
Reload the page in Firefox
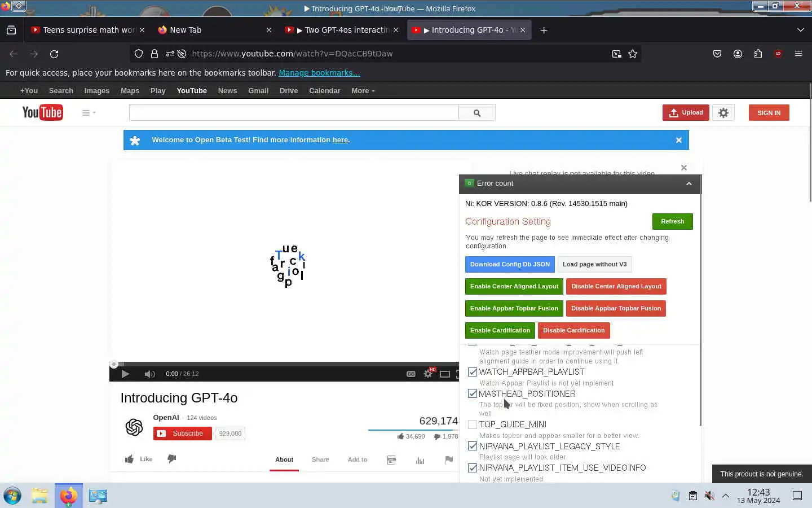[x=54, y=54]
